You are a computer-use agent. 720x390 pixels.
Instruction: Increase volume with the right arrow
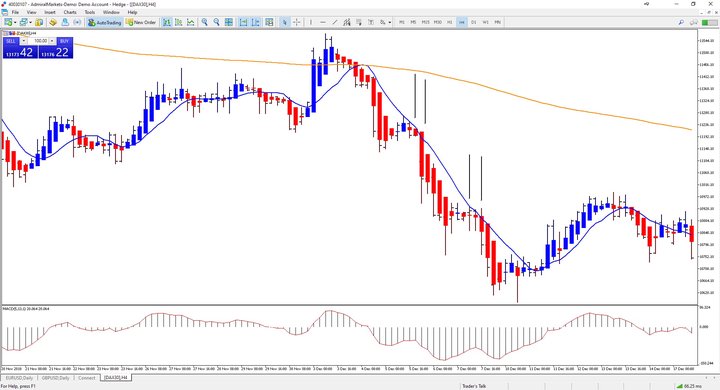click(x=52, y=41)
